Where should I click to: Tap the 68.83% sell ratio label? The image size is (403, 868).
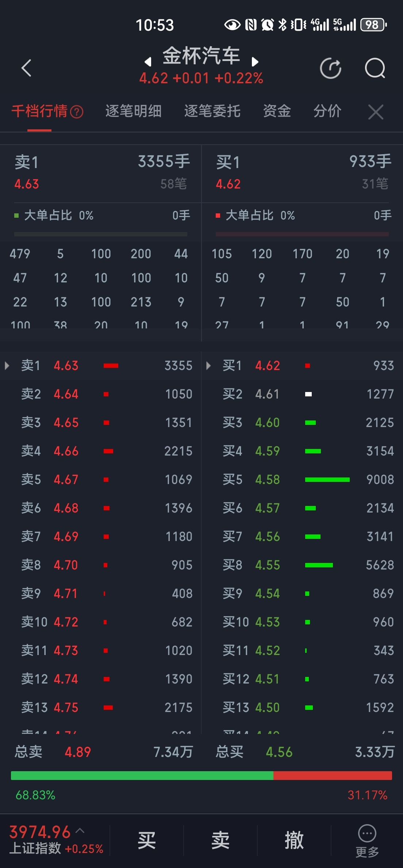tap(35, 795)
